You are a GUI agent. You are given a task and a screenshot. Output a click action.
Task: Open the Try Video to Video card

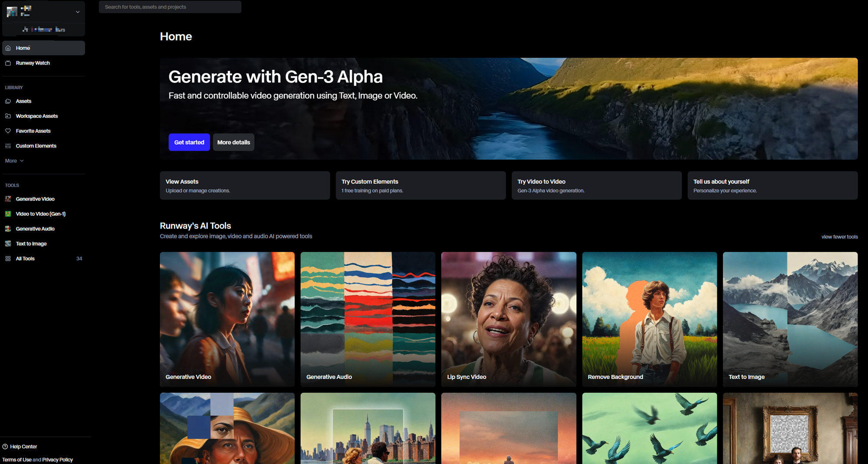tap(596, 185)
